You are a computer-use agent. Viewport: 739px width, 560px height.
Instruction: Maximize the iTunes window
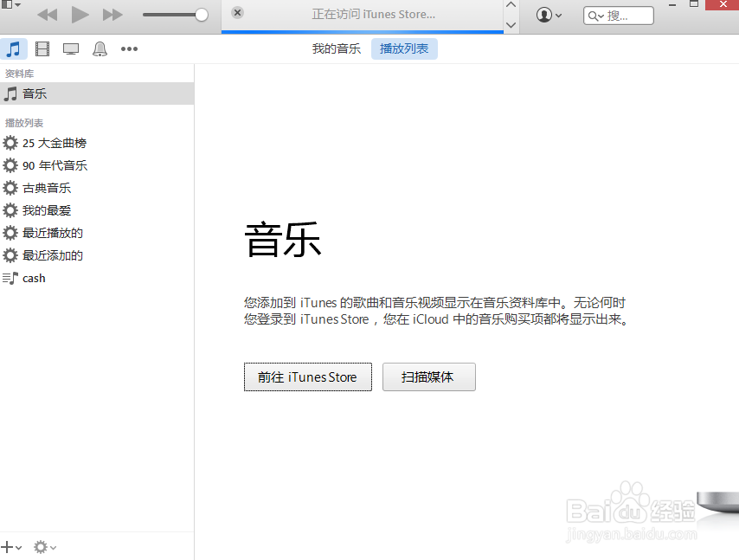tap(694, 4)
